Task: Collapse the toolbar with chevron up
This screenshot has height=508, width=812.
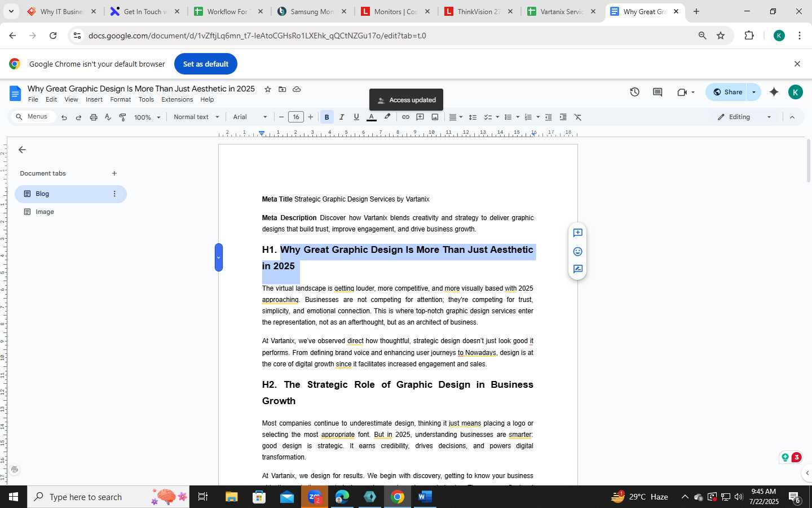Action: point(792,117)
